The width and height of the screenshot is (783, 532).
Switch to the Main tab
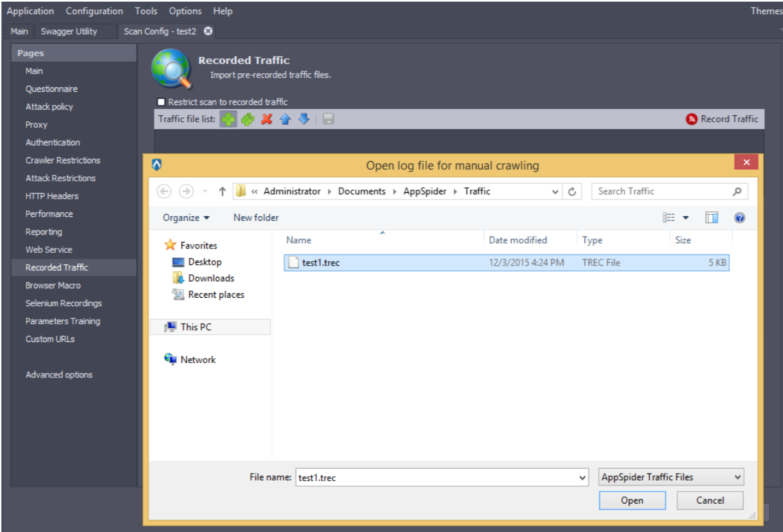(x=19, y=32)
